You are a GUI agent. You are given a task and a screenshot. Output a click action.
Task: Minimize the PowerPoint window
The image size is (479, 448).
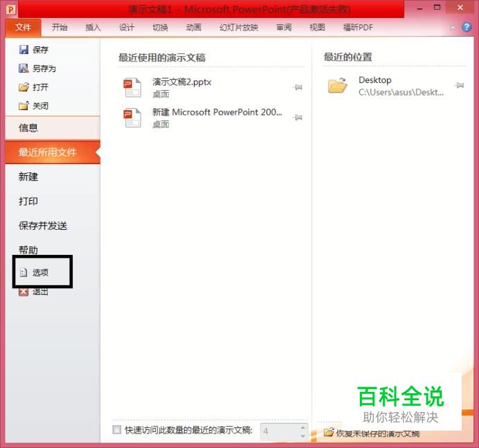[x=420, y=8]
